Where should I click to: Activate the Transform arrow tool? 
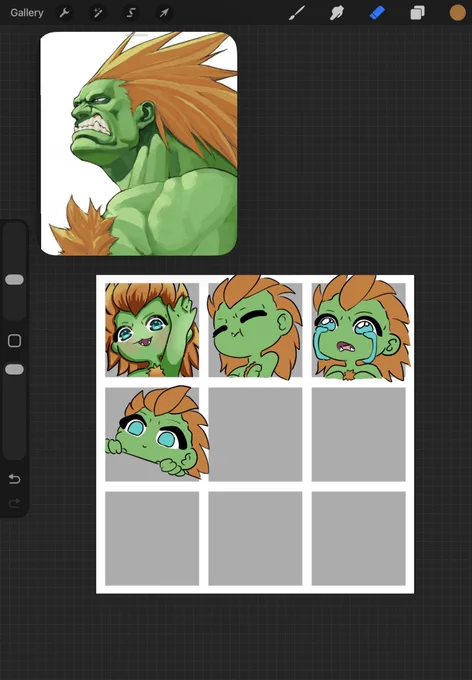(164, 13)
